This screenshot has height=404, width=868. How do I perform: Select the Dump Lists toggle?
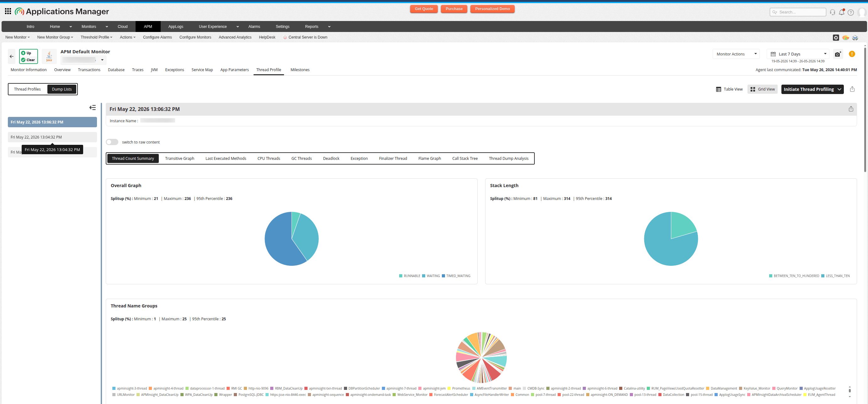[62, 89]
